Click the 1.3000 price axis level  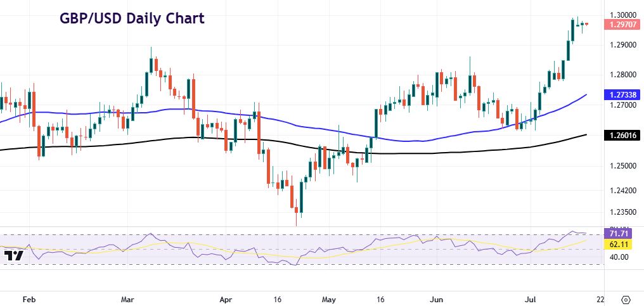tap(622, 15)
